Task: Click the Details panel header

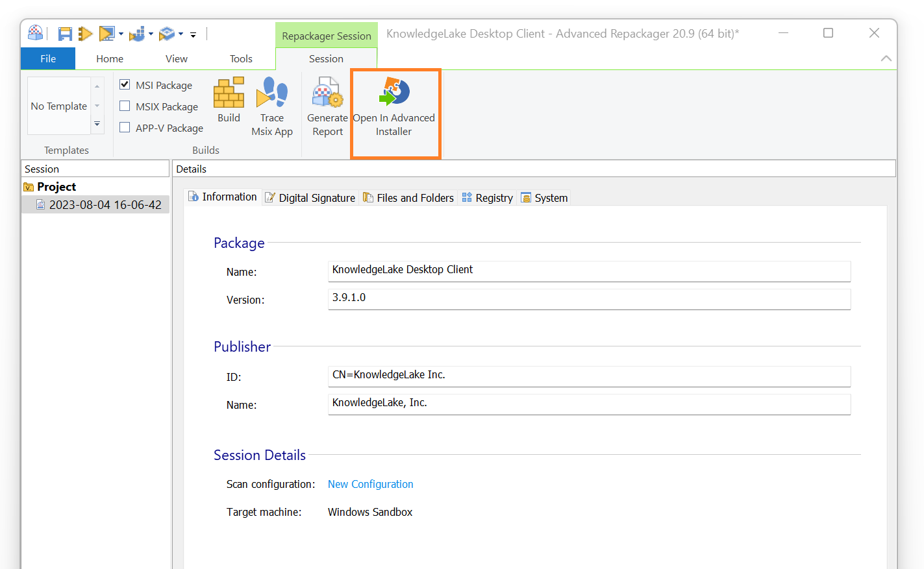Action: [534, 169]
